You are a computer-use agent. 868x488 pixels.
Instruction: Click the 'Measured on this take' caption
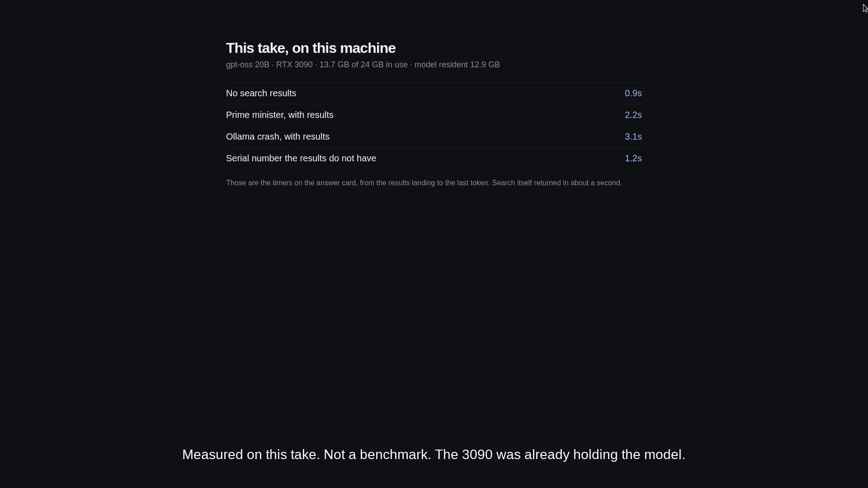tap(251, 455)
